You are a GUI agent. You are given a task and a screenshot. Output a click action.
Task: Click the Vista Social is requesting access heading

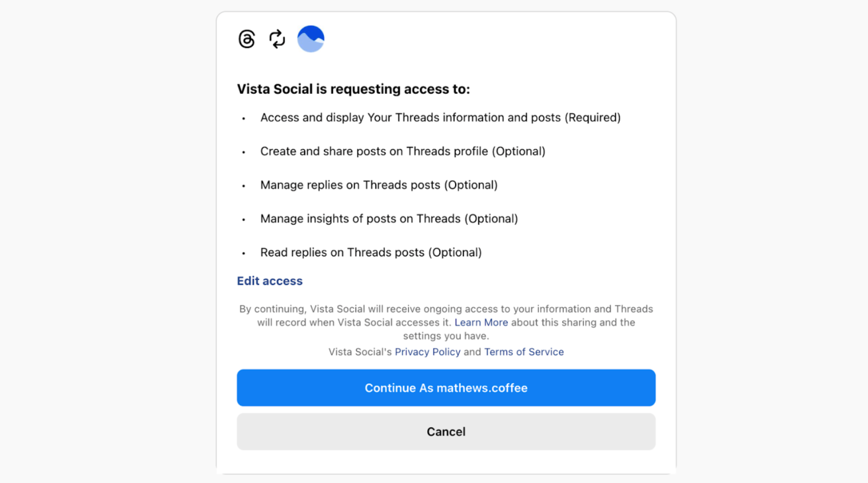353,89
